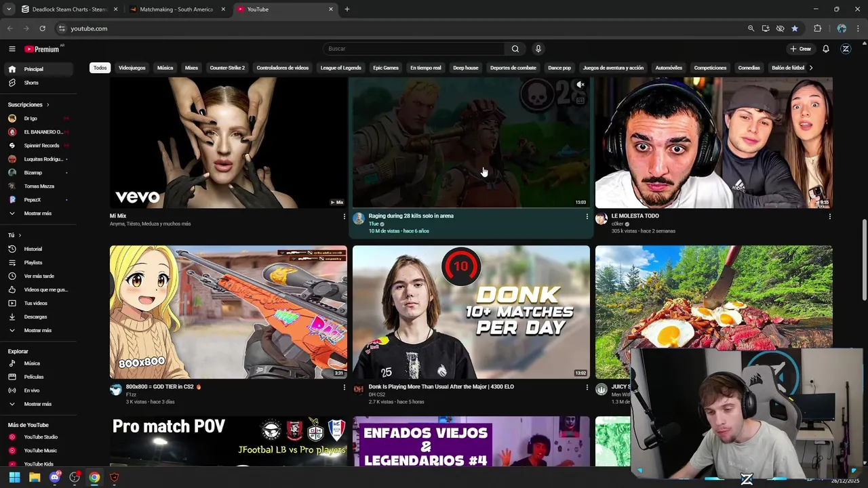
Task: Open Historial in the sidebar
Action: [33, 249]
